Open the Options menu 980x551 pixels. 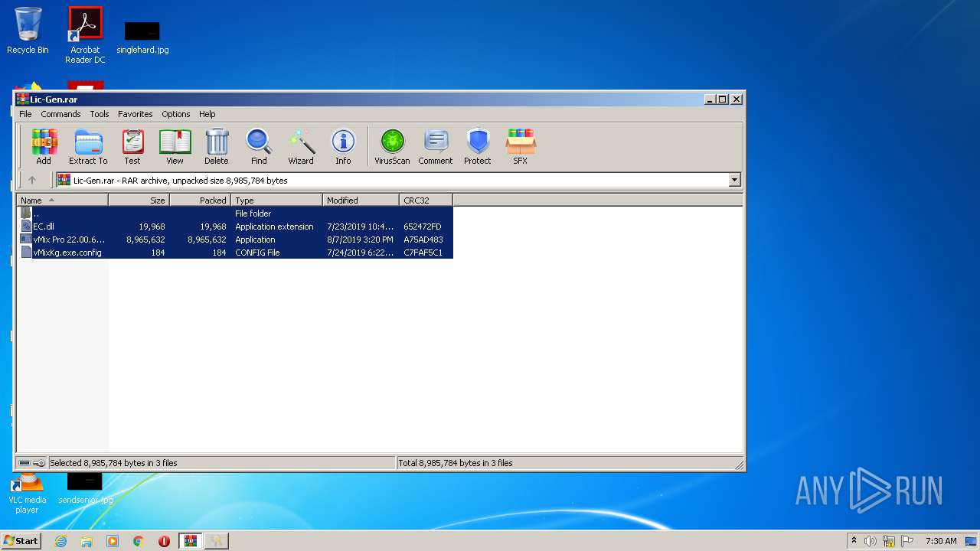[x=175, y=114]
